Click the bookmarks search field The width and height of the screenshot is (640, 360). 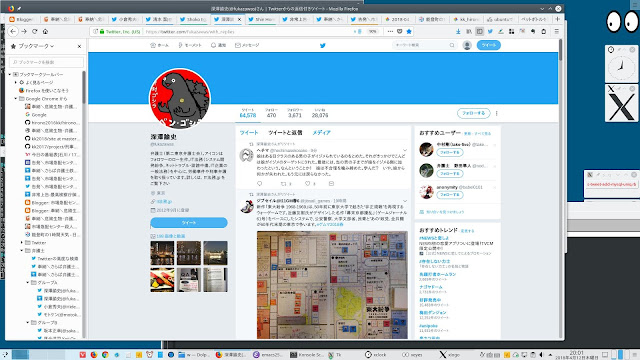point(47,62)
